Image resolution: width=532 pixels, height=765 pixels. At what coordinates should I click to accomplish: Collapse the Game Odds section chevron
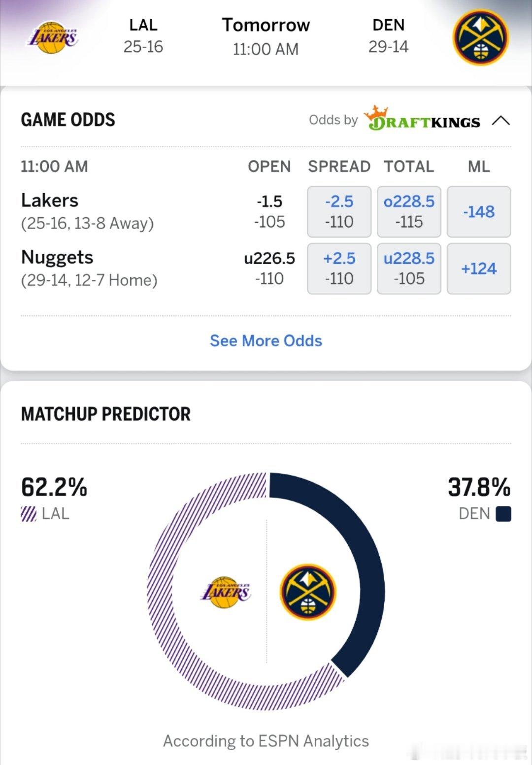click(x=501, y=119)
